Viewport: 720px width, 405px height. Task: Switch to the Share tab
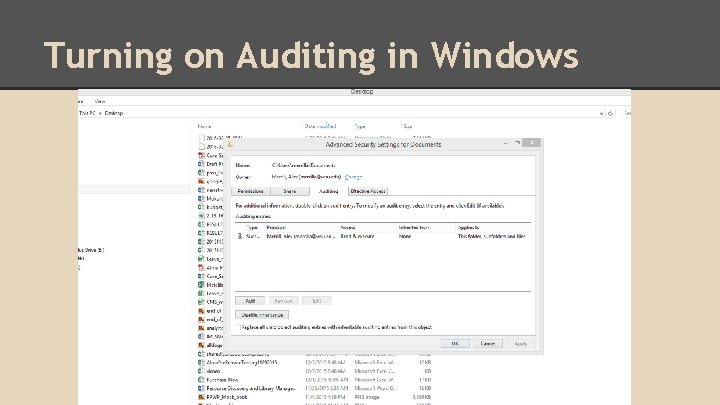290,191
